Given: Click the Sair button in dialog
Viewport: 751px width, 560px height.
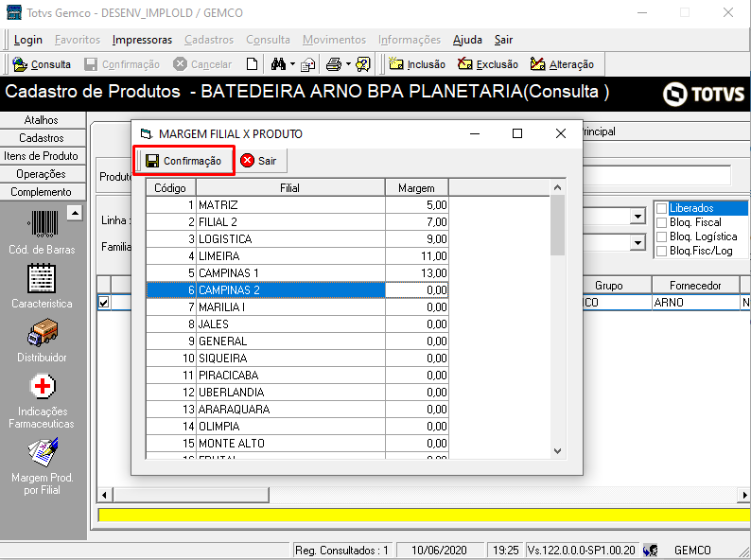Looking at the screenshot, I should (x=259, y=161).
